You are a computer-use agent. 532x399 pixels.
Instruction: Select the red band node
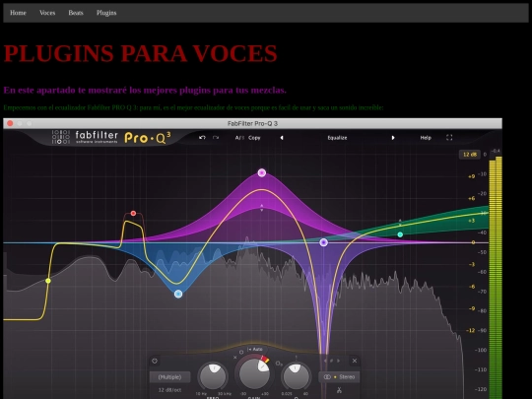pyautogui.click(x=133, y=214)
